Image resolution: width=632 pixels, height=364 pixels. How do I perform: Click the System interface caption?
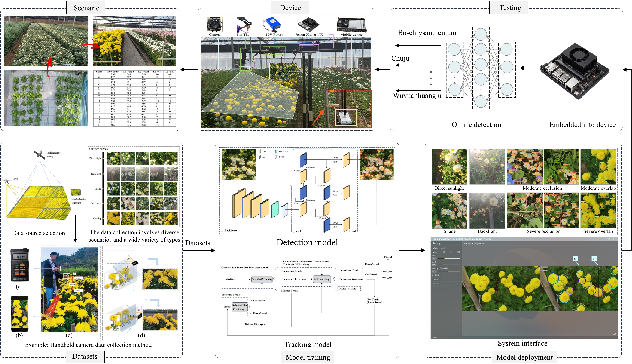(x=522, y=343)
